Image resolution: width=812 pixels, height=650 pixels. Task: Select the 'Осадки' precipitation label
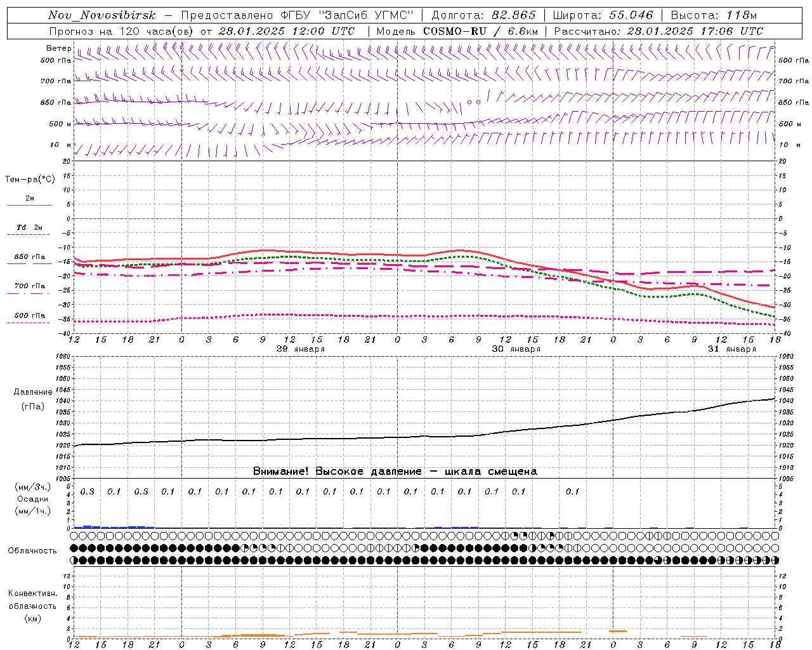(33, 499)
